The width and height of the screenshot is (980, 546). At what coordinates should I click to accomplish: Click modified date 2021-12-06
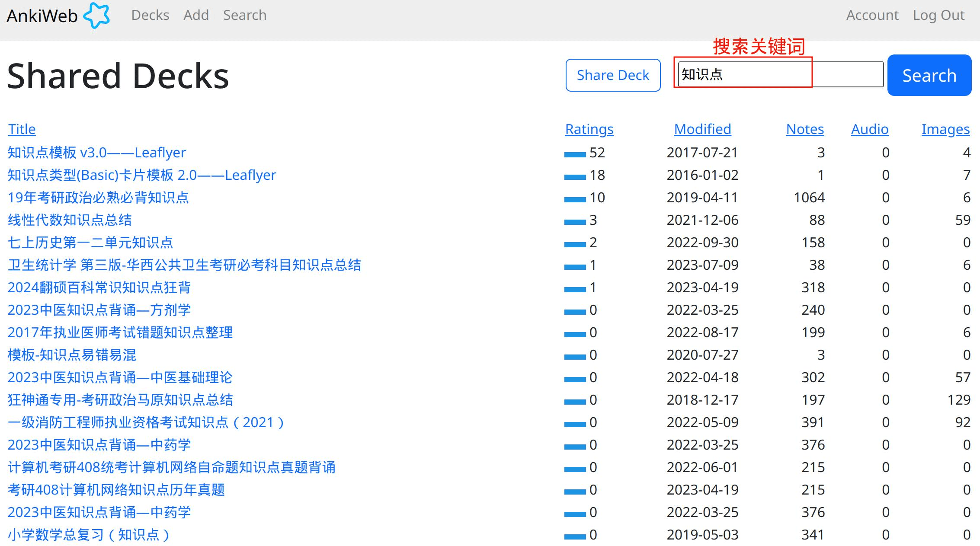(x=702, y=220)
